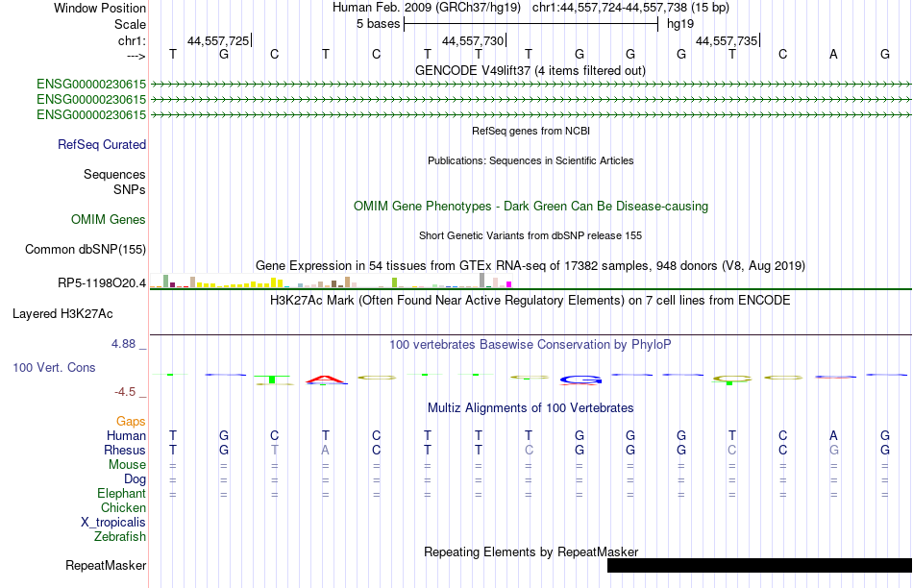The height and width of the screenshot is (588, 913).
Task: Click base A in the top sequence row
Action: click(834, 55)
